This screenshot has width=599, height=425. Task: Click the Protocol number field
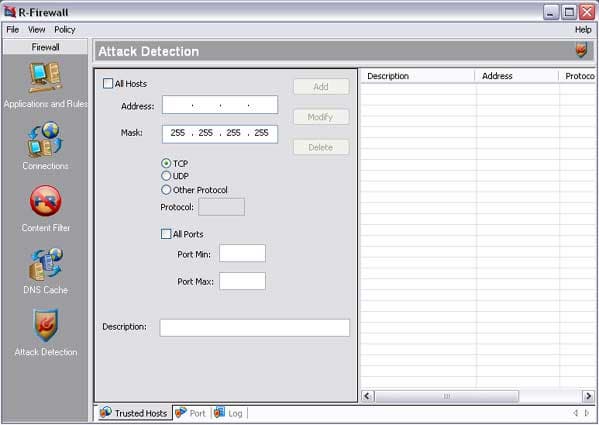(221, 207)
